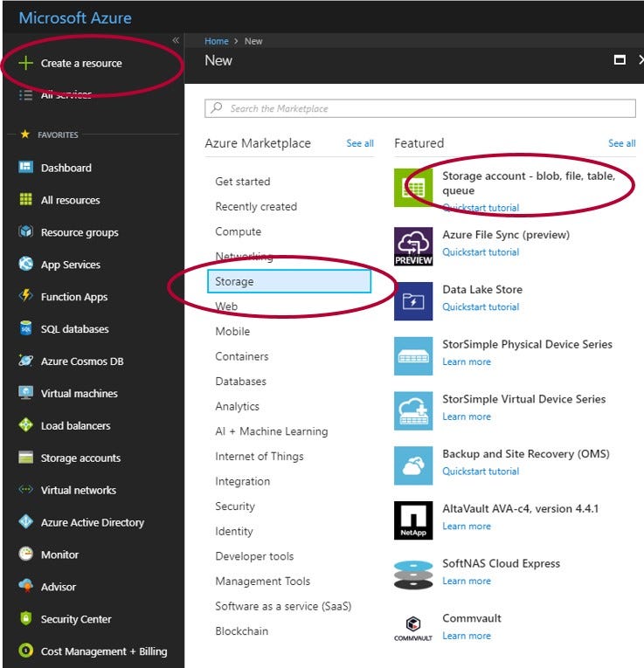Click the SoftNAS Cloud Express icon
This screenshot has height=668, width=644.
413,575
